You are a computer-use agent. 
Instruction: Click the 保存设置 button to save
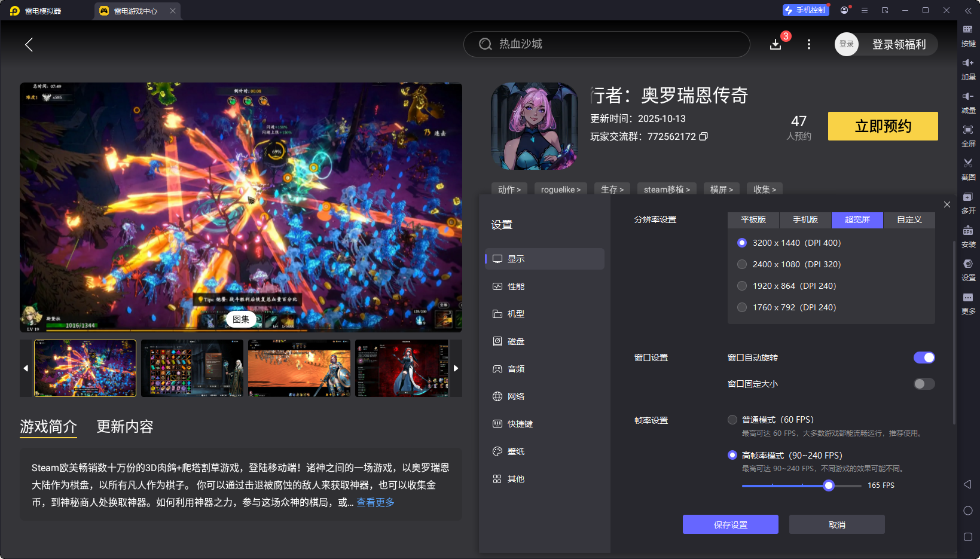[730, 524]
